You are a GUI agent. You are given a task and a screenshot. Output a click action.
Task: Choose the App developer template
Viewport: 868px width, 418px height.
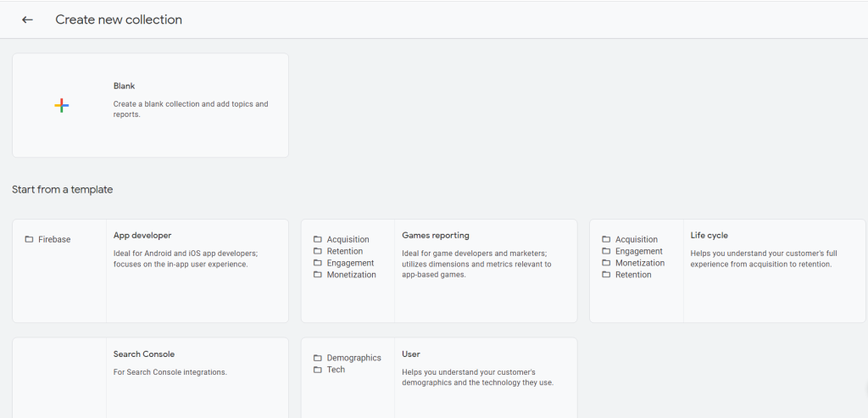[x=142, y=236]
